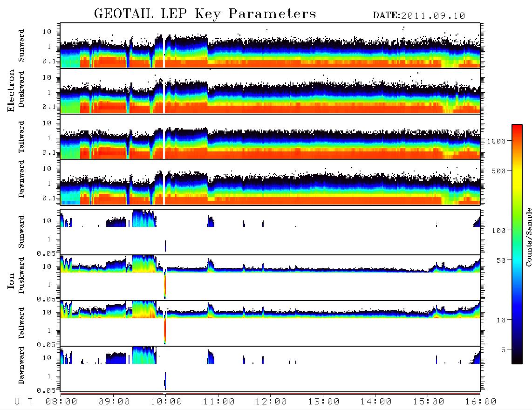
Task: Select the 11:00 time tick label
Action: 219,402
